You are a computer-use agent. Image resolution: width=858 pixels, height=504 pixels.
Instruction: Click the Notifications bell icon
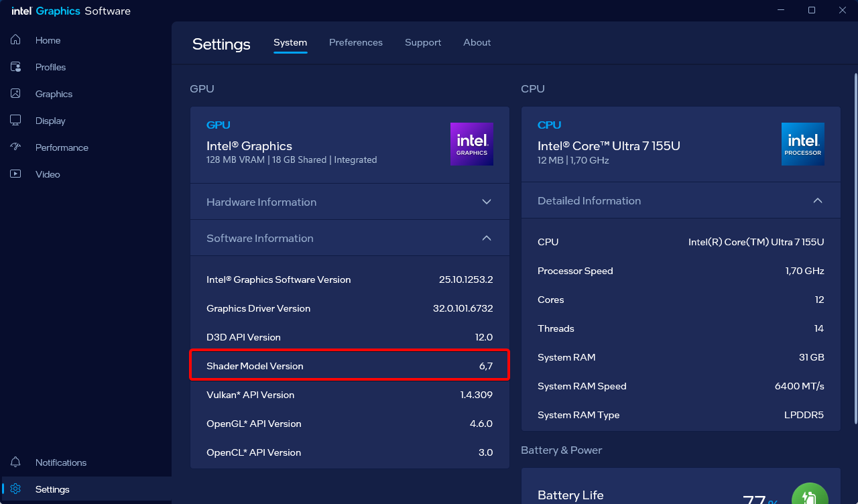(x=15, y=462)
